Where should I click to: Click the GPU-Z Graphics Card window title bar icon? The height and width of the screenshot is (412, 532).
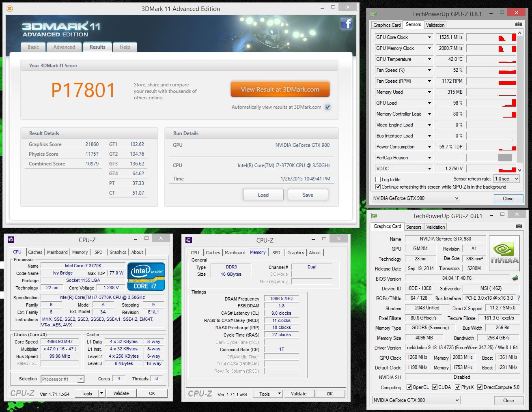click(x=374, y=216)
